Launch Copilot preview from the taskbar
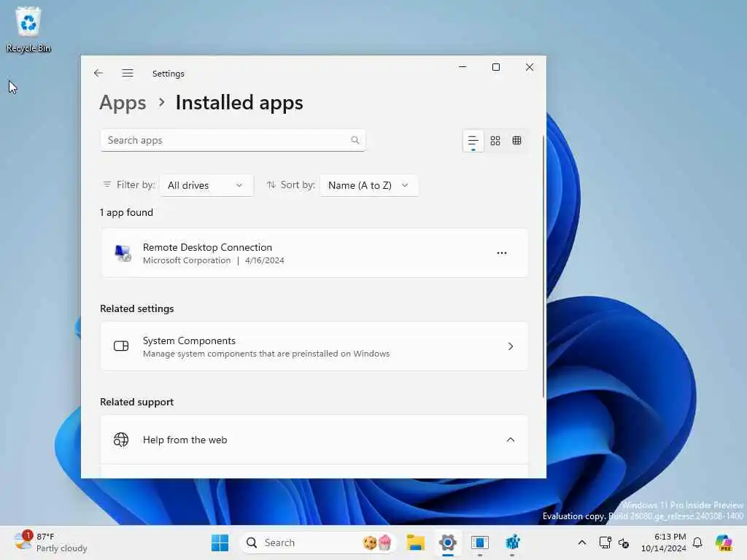Image resolution: width=747 pixels, height=560 pixels. pos(724,542)
